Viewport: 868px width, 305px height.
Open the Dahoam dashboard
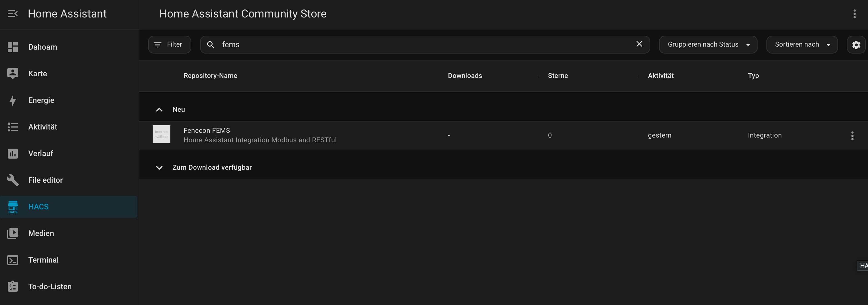point(42,47)
